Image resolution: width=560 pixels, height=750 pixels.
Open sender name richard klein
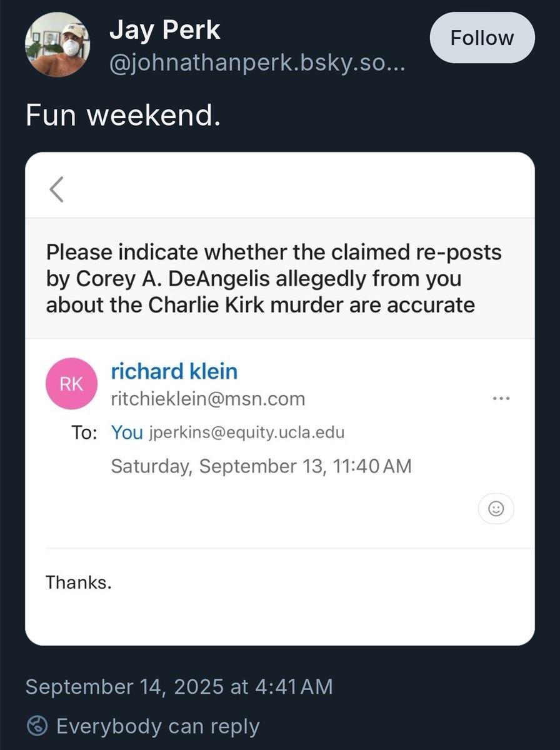[174, 372]
